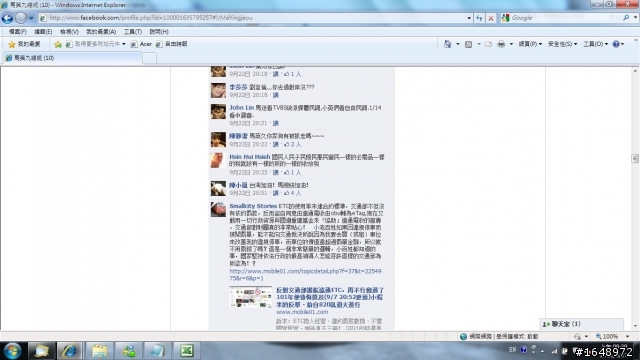Click the Print icon

(501, 44)
